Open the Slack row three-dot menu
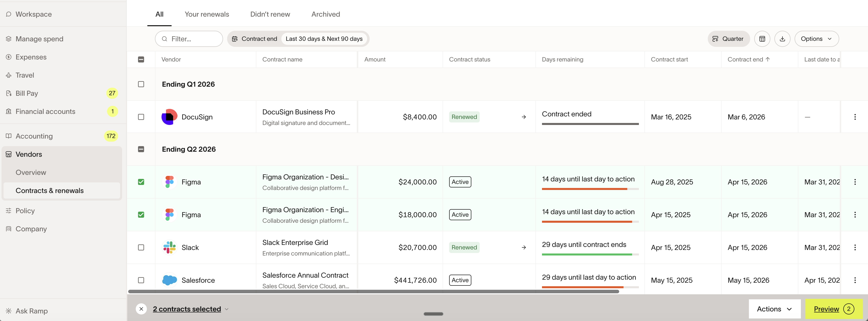This screenshot has width=868, height=321. (855, 247)
